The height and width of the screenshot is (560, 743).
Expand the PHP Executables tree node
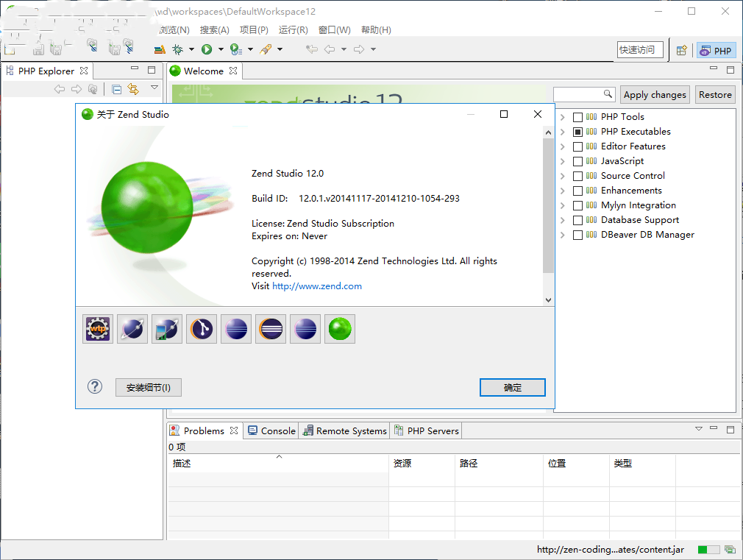[563, 132]
